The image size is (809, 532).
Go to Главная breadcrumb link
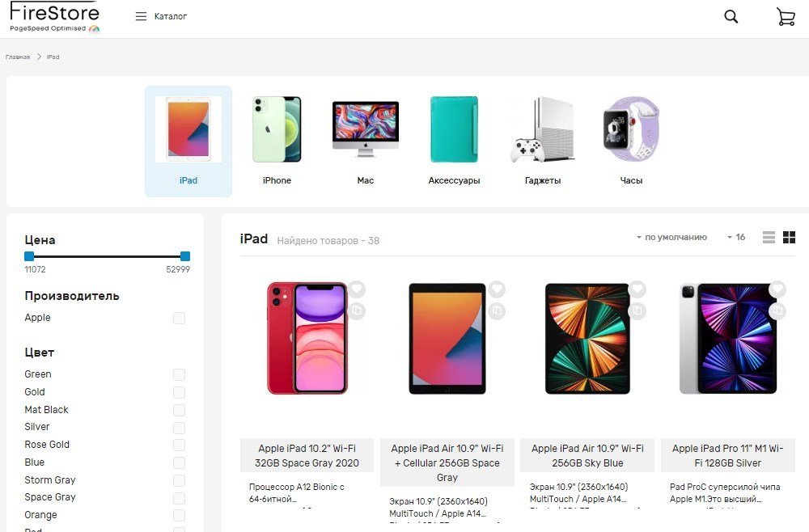click(x=18, y=57)
